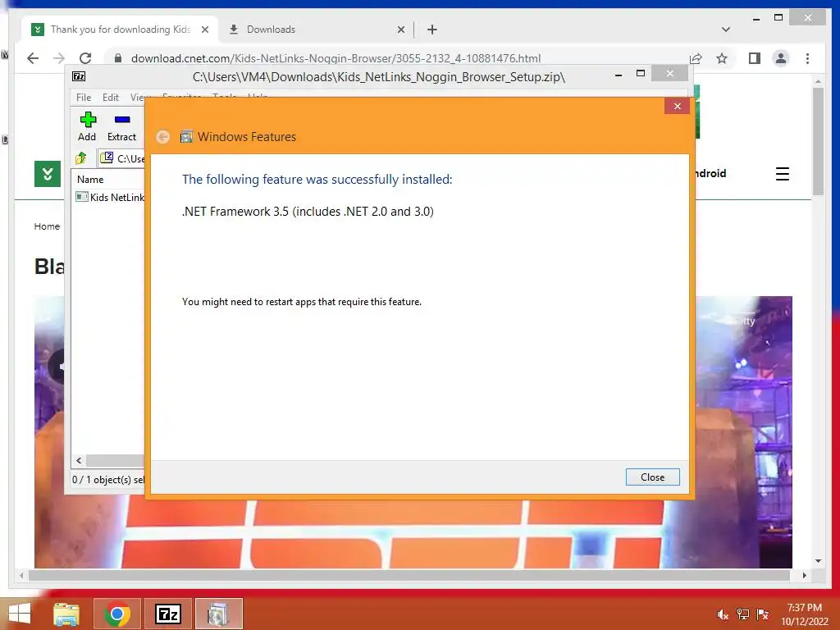Toggle Chrome side panel
This screenshot has height=630, width=840.
[x=755, y=58]
